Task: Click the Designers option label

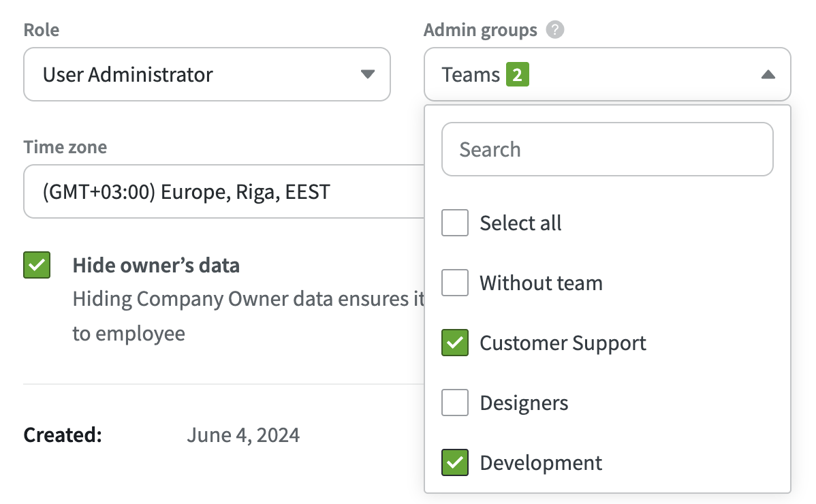Action: (x=524, y=403)
